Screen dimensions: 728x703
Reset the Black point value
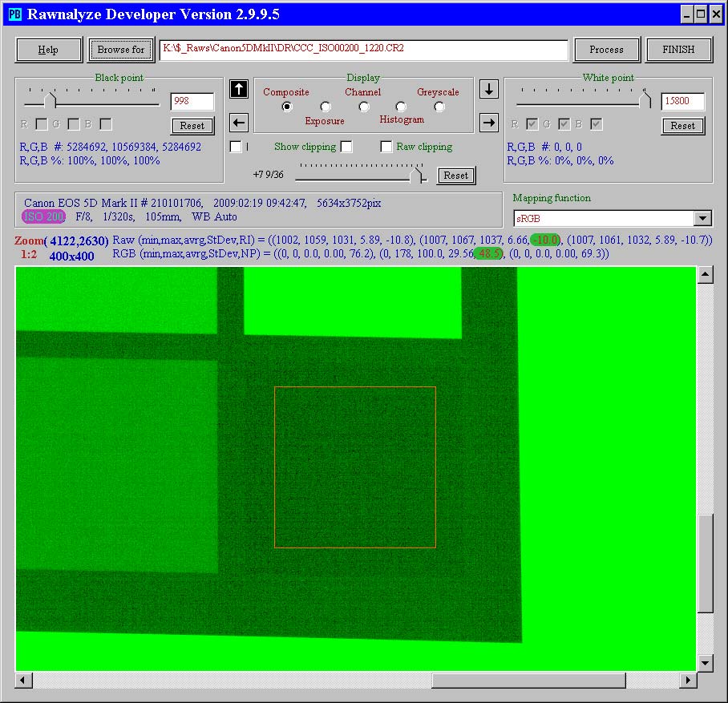tap(192, 126)
